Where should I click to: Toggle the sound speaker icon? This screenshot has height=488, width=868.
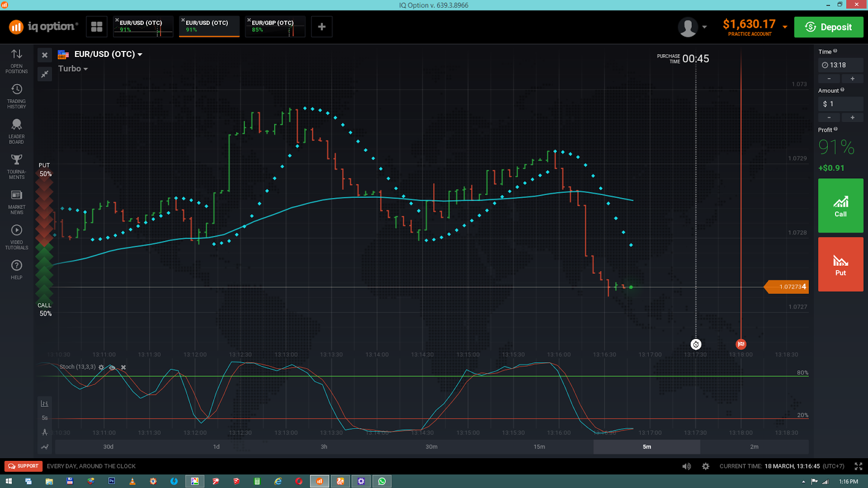coord(687,466)
